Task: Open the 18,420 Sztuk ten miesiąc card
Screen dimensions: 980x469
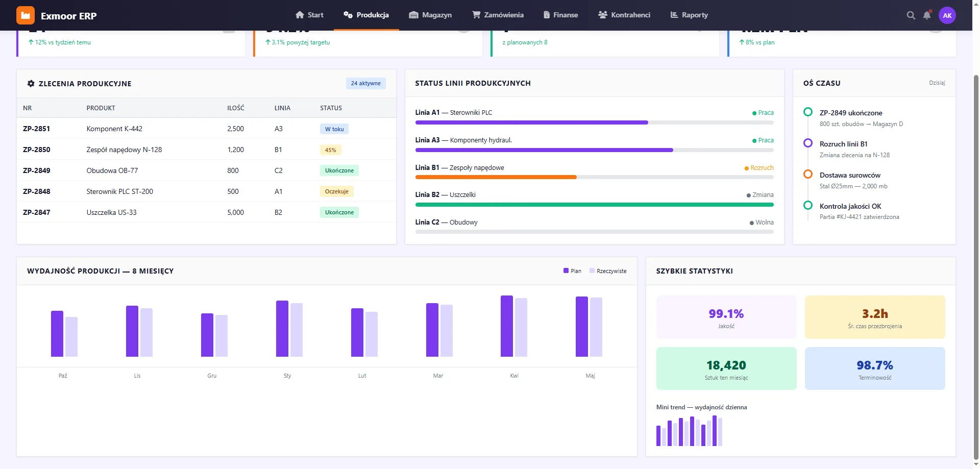Action: point(726,368)
